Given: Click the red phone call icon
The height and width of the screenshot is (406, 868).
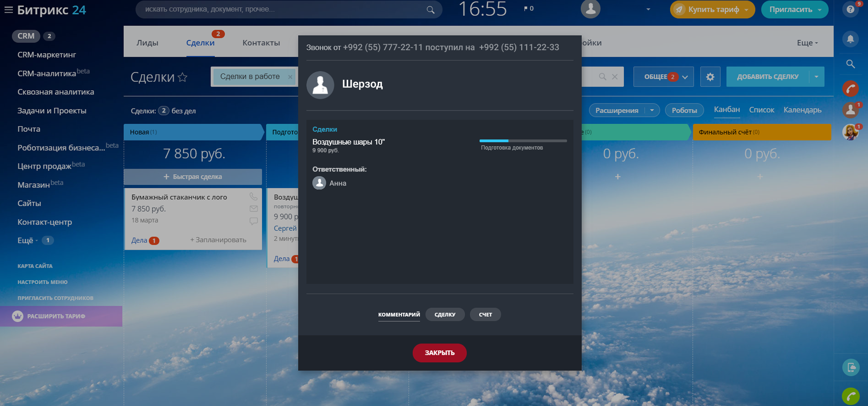Looking at the screenshot, I should point(850,88).
